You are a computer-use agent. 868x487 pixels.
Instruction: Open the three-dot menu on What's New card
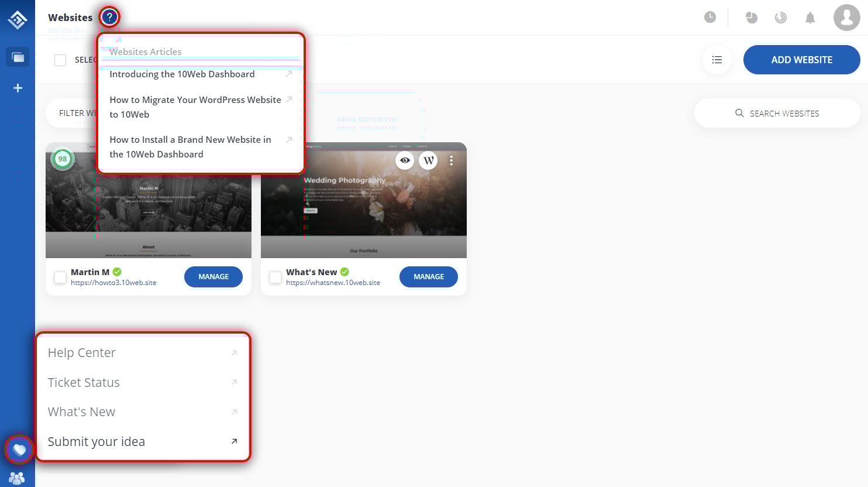(x=451, y=160)
